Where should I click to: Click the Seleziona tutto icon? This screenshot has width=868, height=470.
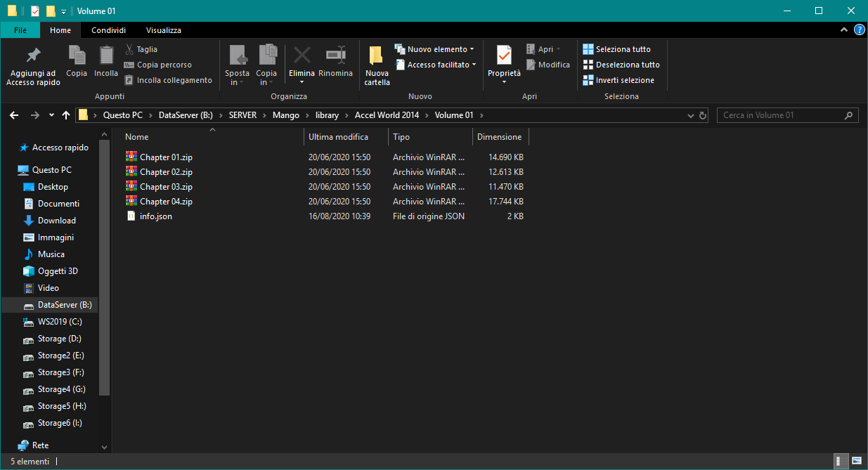[x=588, y=48]
